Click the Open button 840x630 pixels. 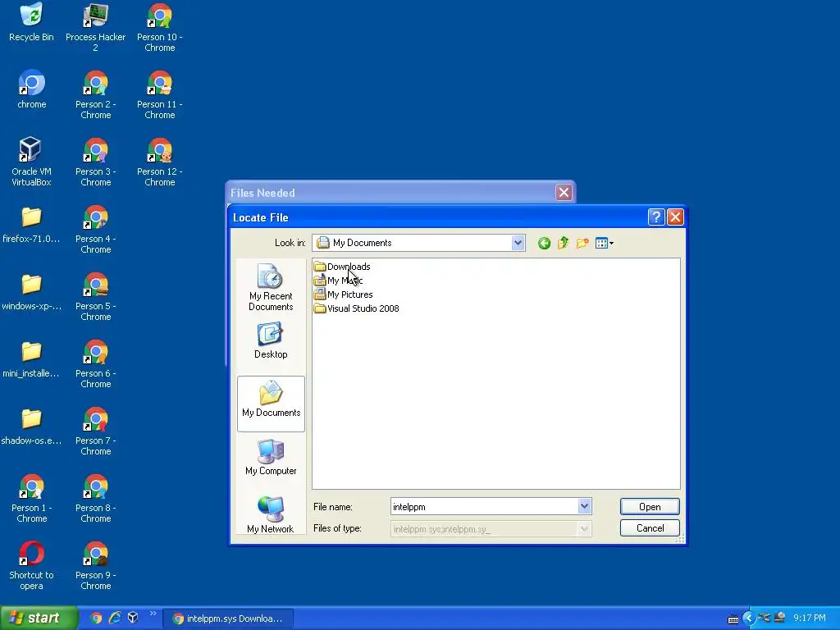[x=650, y=507]
